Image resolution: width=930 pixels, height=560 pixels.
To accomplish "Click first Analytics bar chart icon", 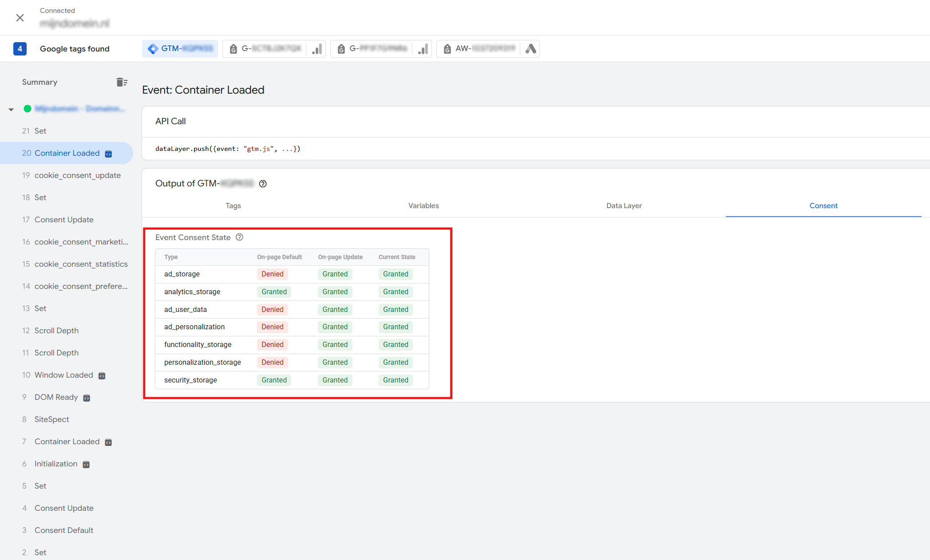I will coord(317,49).
